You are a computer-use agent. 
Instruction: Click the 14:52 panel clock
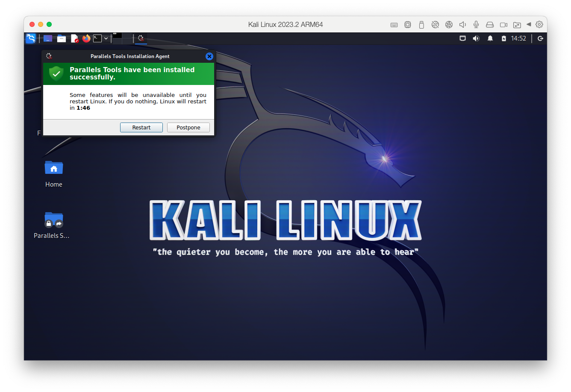[518, 38]
